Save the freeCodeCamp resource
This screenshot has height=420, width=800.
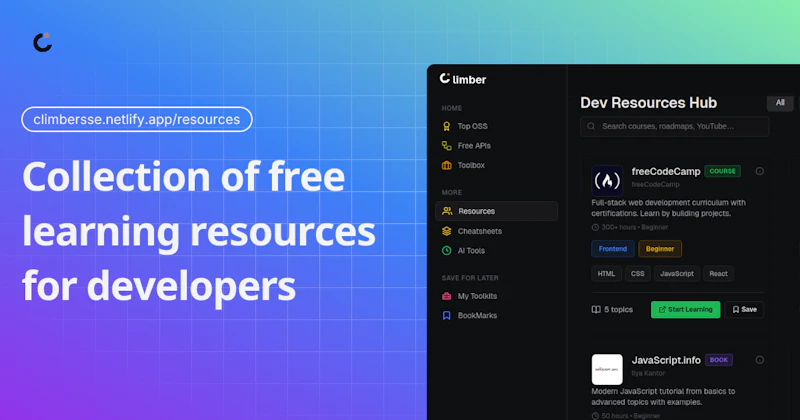pos(744,310)
